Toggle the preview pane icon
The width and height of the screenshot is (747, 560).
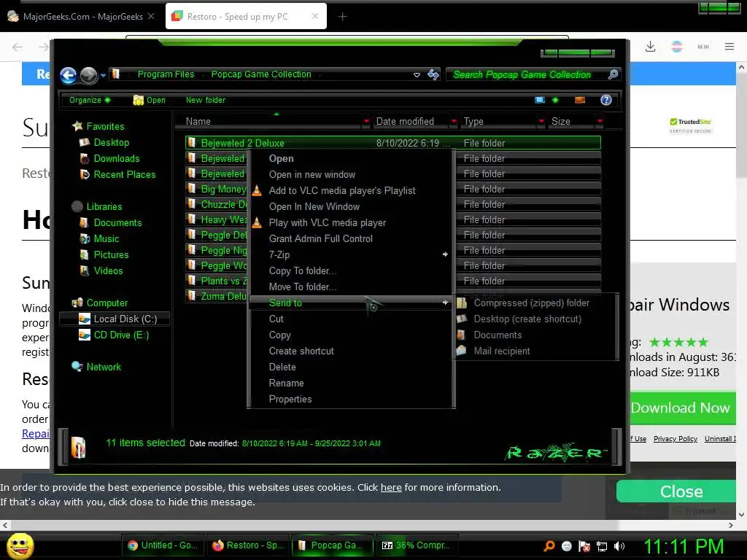580,100
